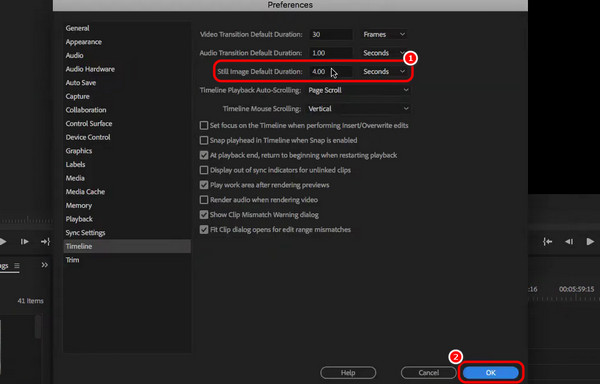Image resolution: width=600 pixels, height=384 pixels.
Task: Enable out of sync indicators checkbox
Action: pos(204,170)
